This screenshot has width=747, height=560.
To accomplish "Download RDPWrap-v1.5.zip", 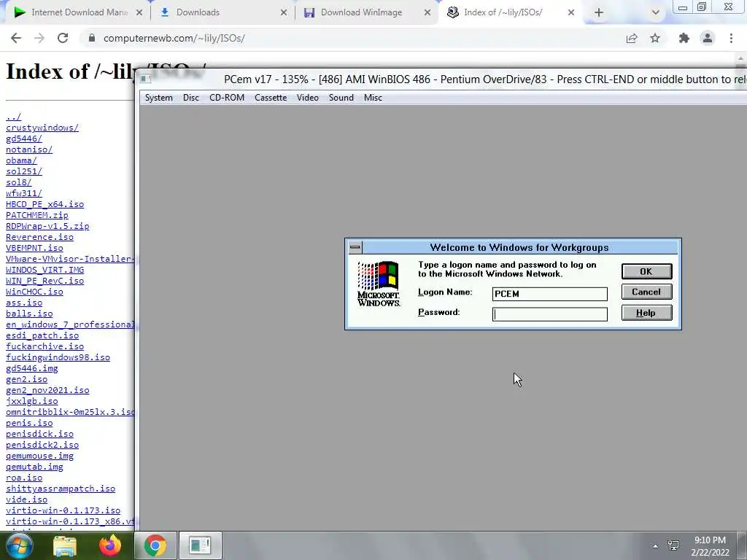I will pyautogui.click(x=47, y=226).
